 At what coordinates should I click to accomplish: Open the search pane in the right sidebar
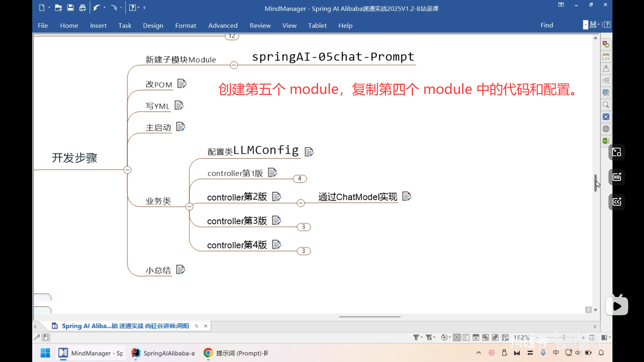tap(606, 105)
